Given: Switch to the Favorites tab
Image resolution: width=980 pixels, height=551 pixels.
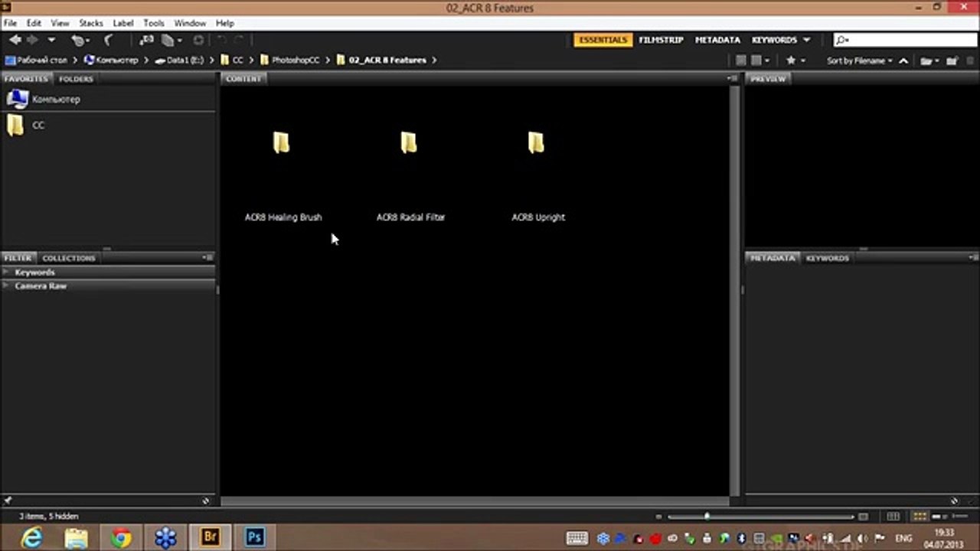Looking at the screenshot, I should (26, 79).
